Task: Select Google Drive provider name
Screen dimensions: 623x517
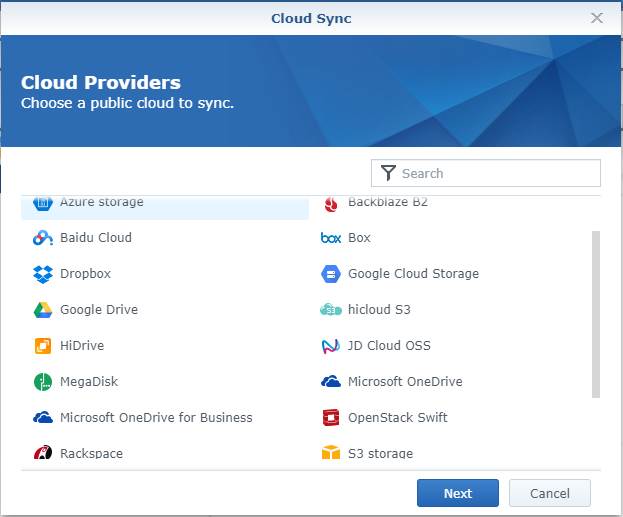Action: pyautogui.click(x=99, y=310)
